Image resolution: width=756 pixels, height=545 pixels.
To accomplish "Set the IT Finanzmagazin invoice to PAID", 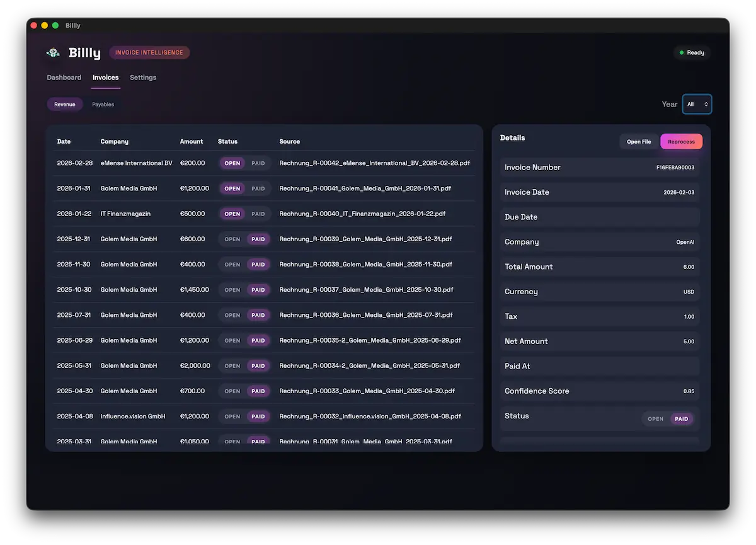I will point(258,213).
